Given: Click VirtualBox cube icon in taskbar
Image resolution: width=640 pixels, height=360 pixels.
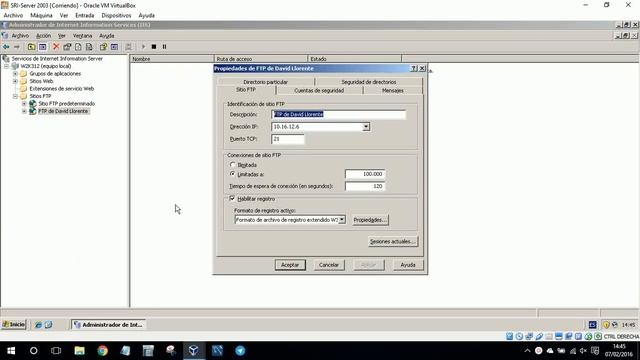Looking at the screenshot, I should click(x=193, y=351).
